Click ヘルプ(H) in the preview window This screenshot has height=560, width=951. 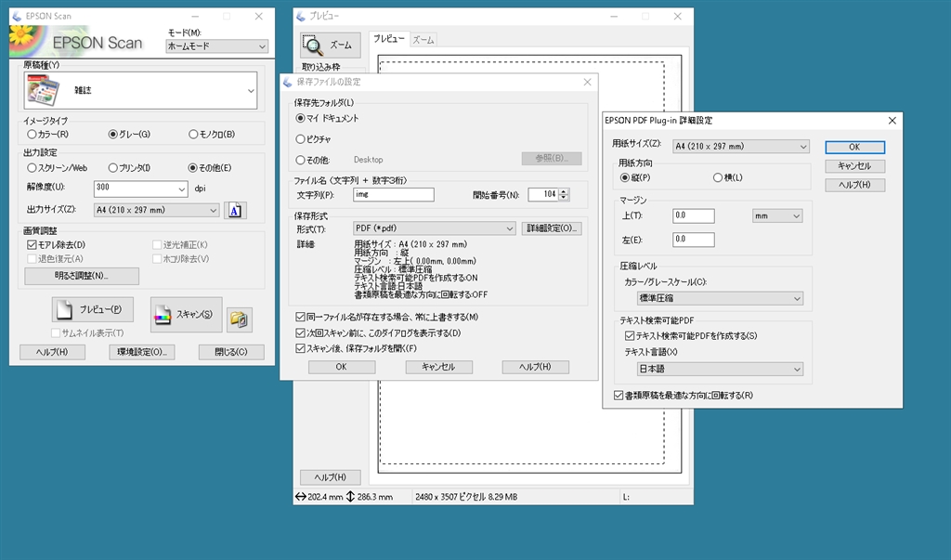click(331, 477)
